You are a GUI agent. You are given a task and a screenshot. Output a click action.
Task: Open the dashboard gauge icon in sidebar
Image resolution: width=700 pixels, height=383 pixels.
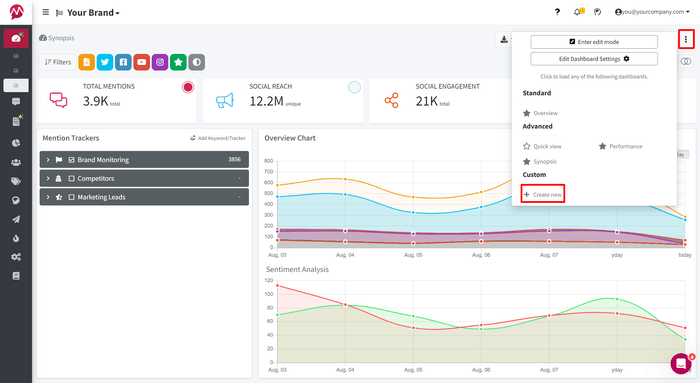pos(16,38)
